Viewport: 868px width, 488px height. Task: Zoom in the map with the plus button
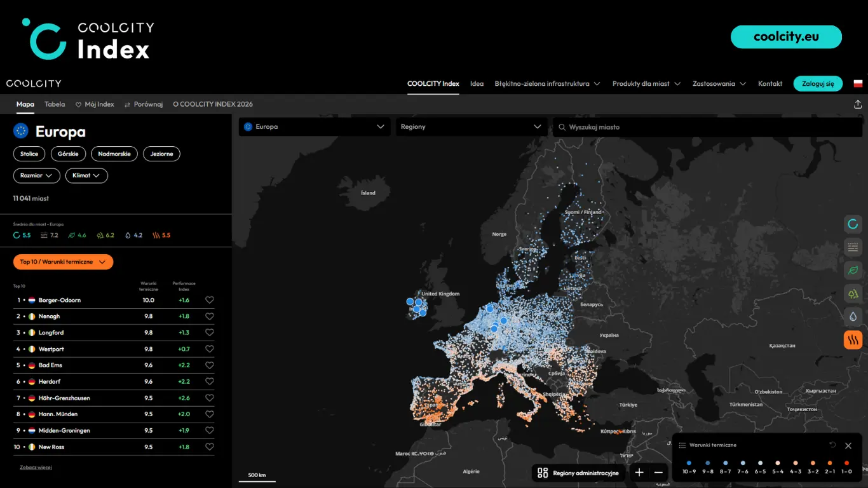pos(639,472)
